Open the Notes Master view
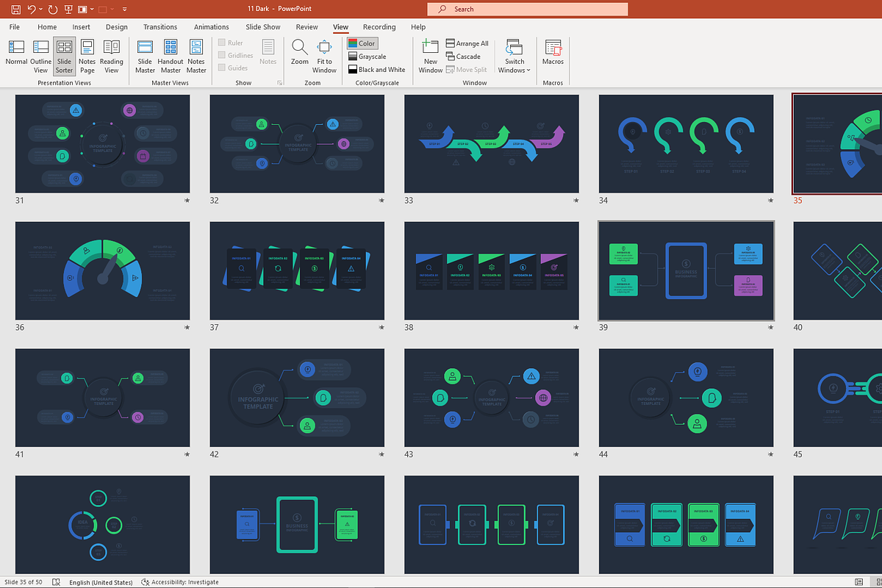This screenshot has width=882, height=588. click(x=196, y=56)
